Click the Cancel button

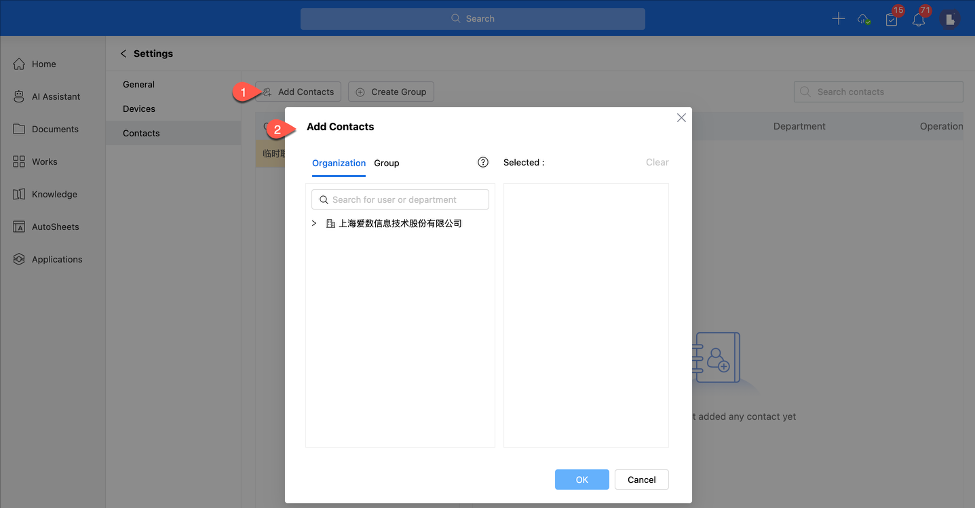pyautogui.click(x=641, y=480)
